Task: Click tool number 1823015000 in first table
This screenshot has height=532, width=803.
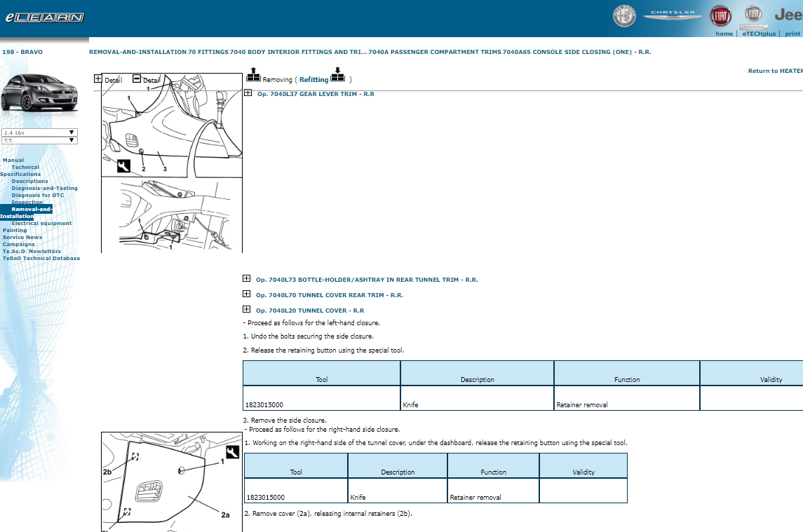Action: [264, 405]
